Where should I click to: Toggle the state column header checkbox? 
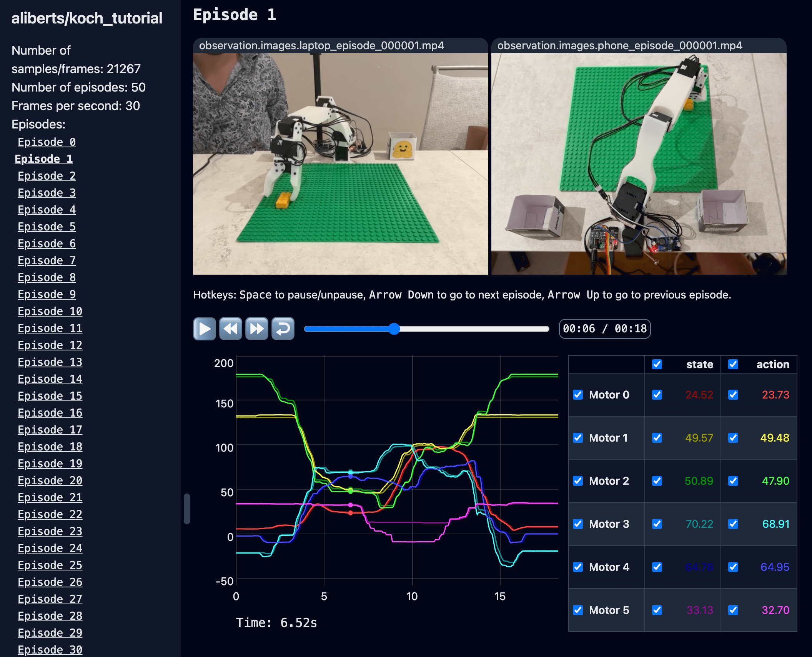coord(657,364)
